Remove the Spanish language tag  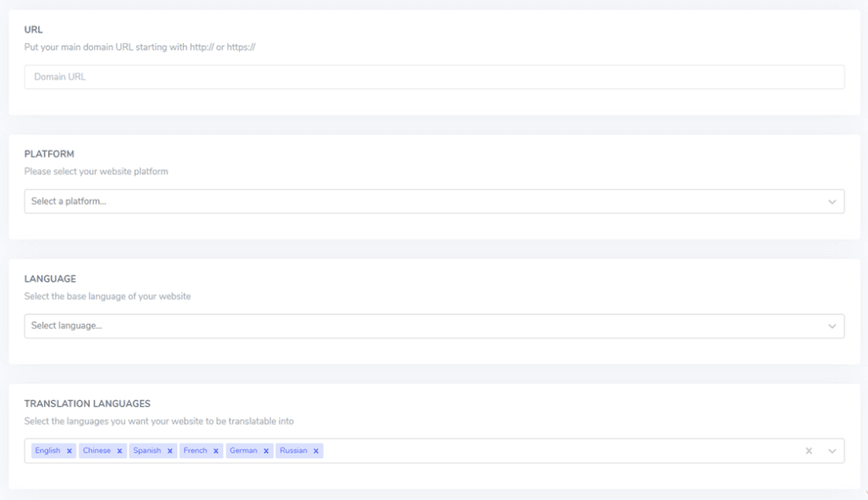[x=169, y=450]
